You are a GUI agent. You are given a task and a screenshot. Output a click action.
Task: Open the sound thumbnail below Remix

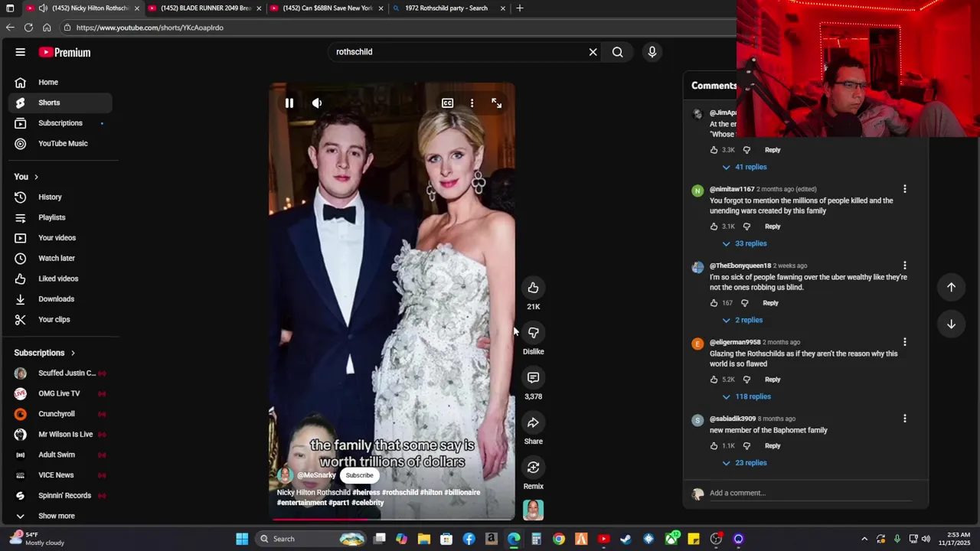click(534, 510)
